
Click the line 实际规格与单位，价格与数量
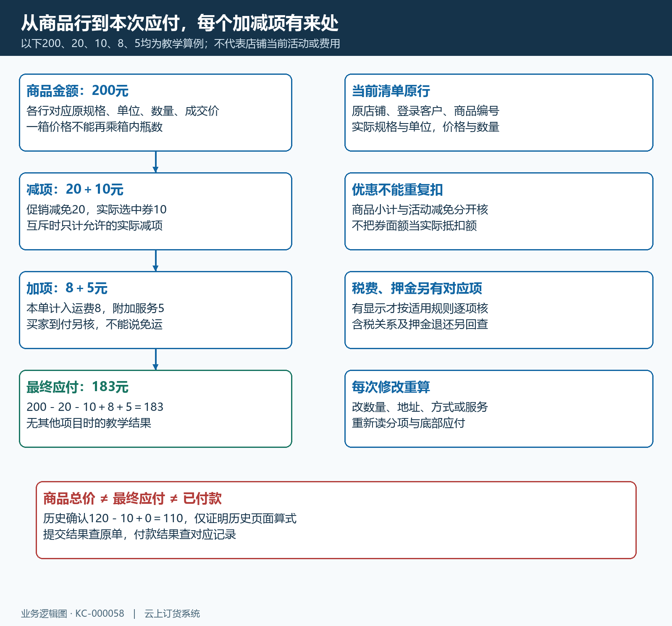coord(425,127)
